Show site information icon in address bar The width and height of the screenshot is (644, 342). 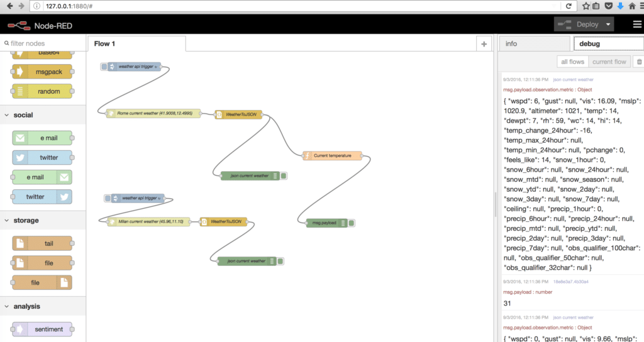point(36,6)
